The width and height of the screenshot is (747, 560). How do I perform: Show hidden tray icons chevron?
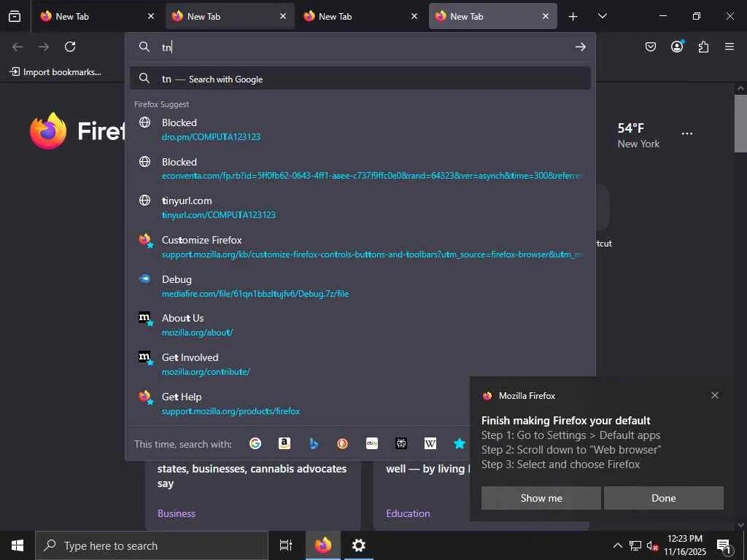tap(617, 545)
